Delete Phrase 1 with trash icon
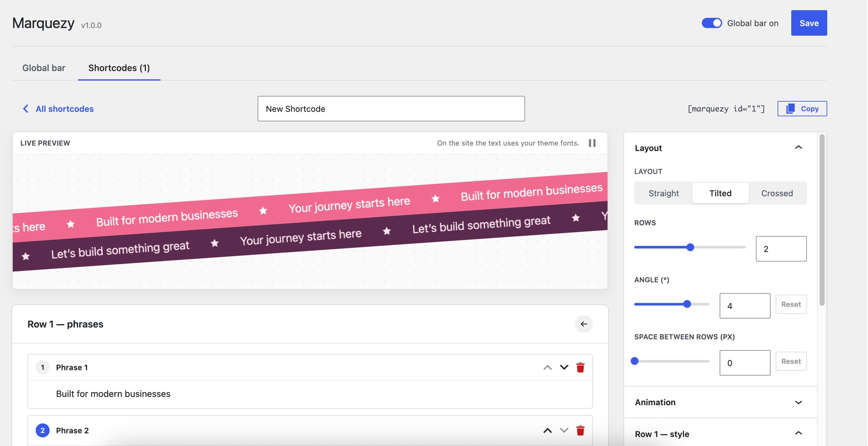Screen dimensions: 868x446 [580, 367]
